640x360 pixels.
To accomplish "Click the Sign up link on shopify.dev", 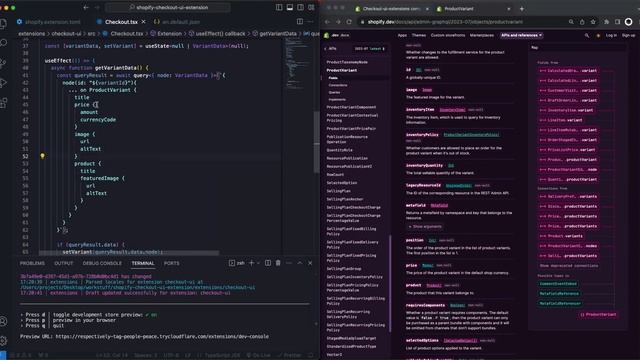I will click(628, 36).
